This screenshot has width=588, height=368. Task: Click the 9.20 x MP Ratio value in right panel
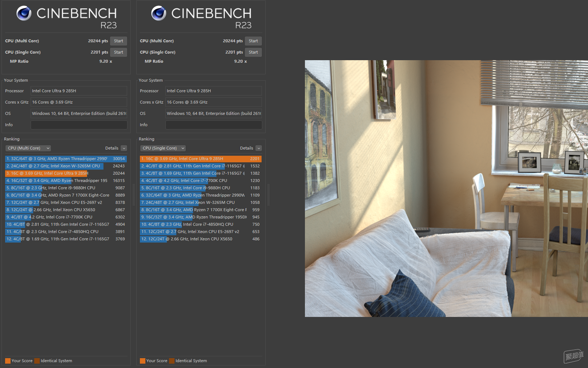240,61
